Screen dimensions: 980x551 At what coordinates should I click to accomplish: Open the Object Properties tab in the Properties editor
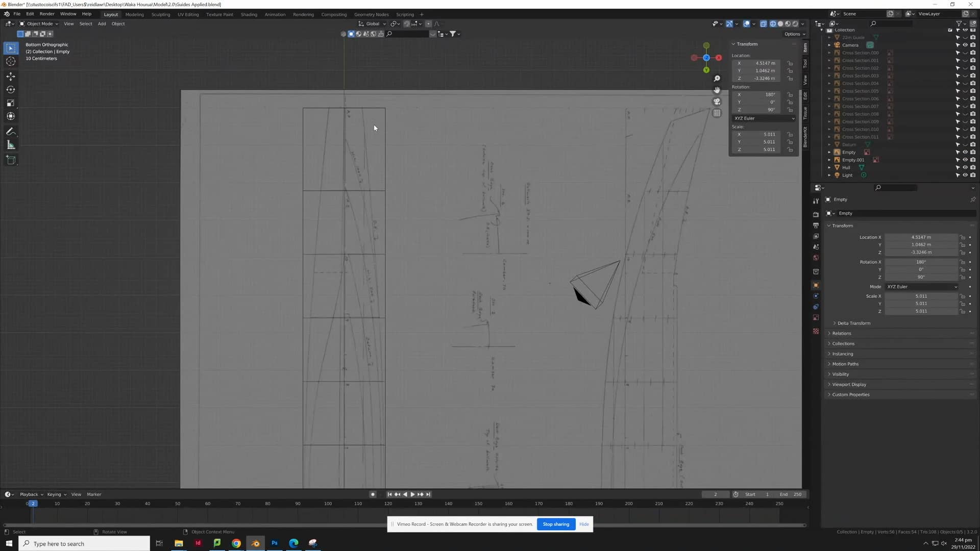(x=815, y=285)
